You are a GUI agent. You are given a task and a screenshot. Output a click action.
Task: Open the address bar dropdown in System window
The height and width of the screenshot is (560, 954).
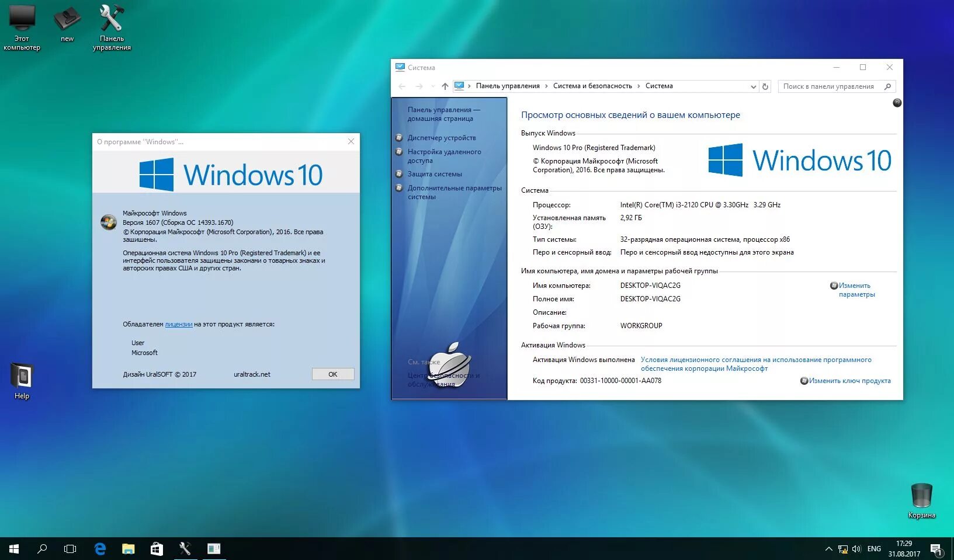coord(753,86)
